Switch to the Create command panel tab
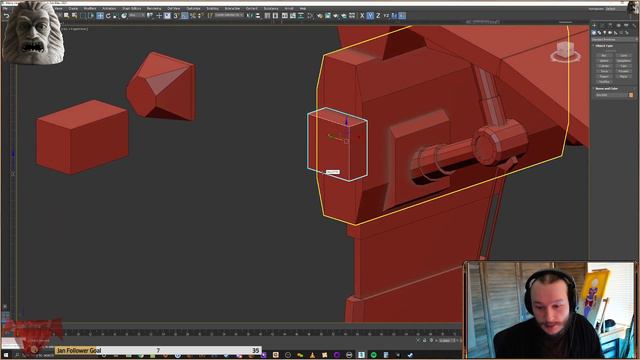 (x=594, y=25)
